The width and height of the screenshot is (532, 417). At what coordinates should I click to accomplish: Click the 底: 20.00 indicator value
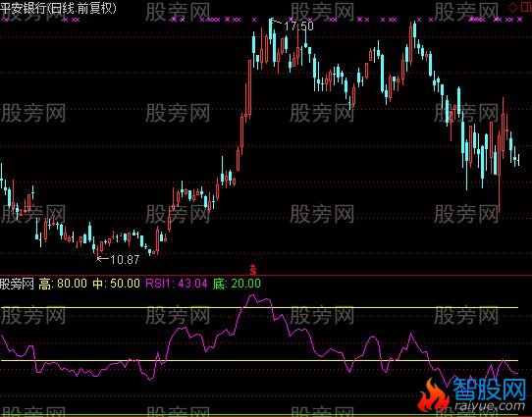point(237,284)
